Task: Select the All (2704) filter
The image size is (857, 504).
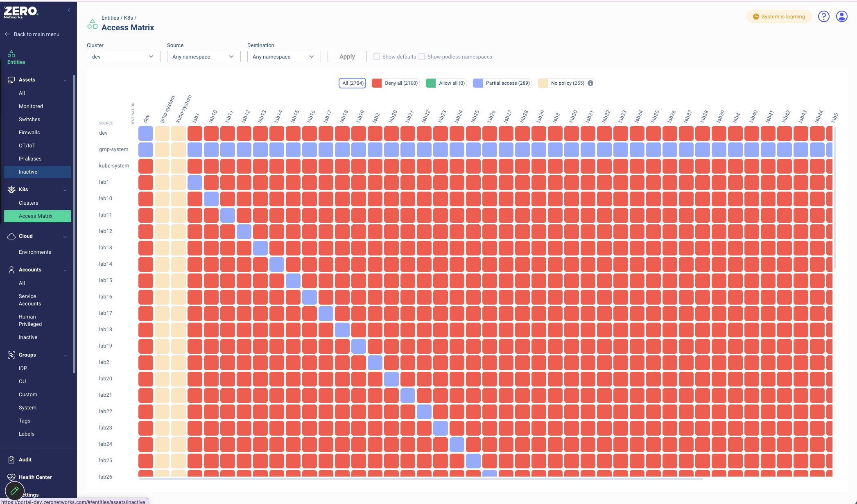Action: pos(353,83)
